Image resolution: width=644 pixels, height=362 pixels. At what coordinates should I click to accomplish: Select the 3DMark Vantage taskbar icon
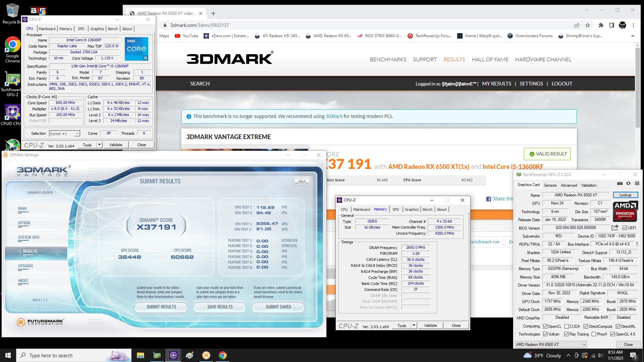point(206,355)
